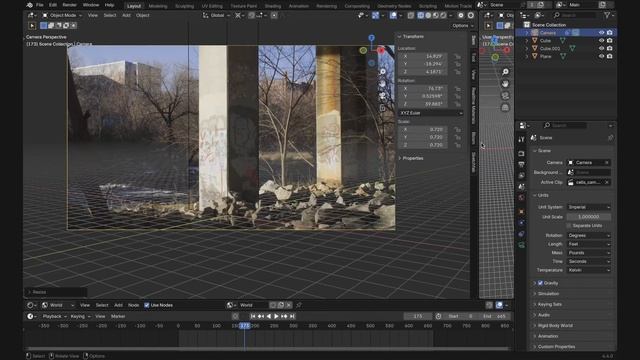Open the File menu
Image resolution: width=640 pixels, height=360 pixels.
pos(40,5)
